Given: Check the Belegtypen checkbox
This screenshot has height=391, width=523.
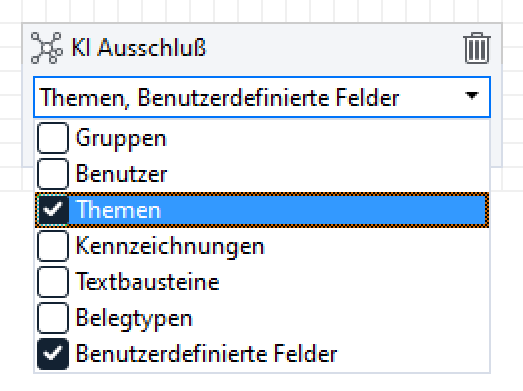Looking at the screenshot, I should (x=53, y=318).
